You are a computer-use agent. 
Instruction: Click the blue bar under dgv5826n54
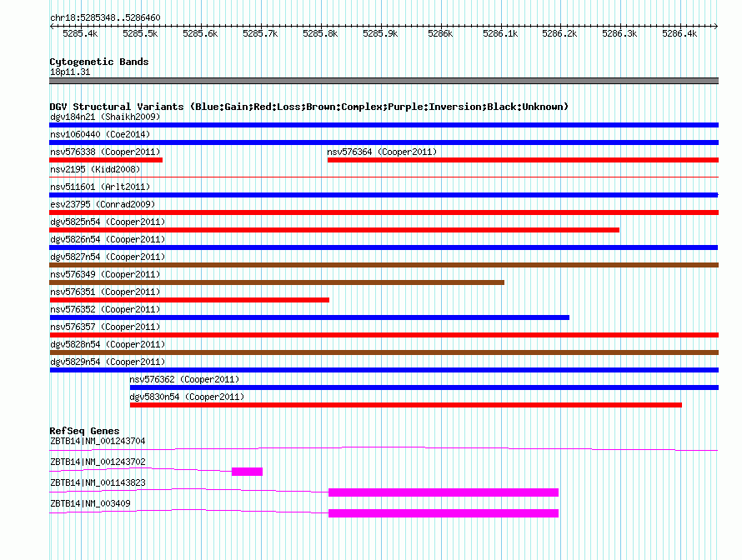384,247
